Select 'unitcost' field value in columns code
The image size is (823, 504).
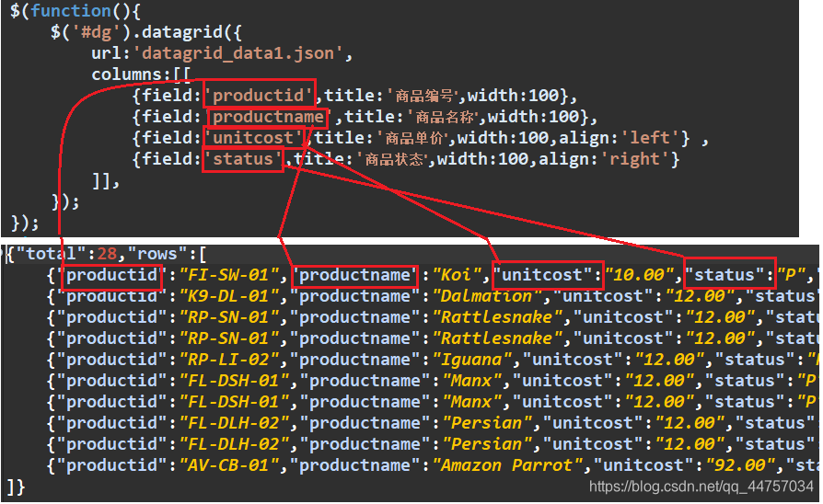(253, 138)
